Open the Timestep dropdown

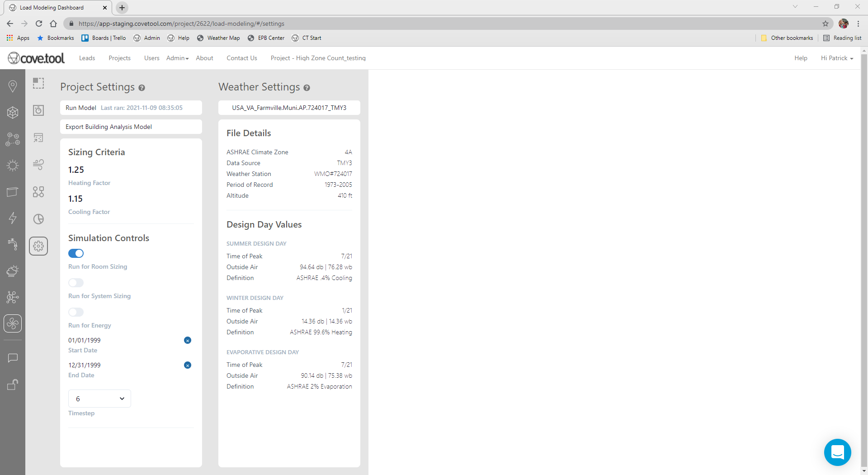[99, 399]
